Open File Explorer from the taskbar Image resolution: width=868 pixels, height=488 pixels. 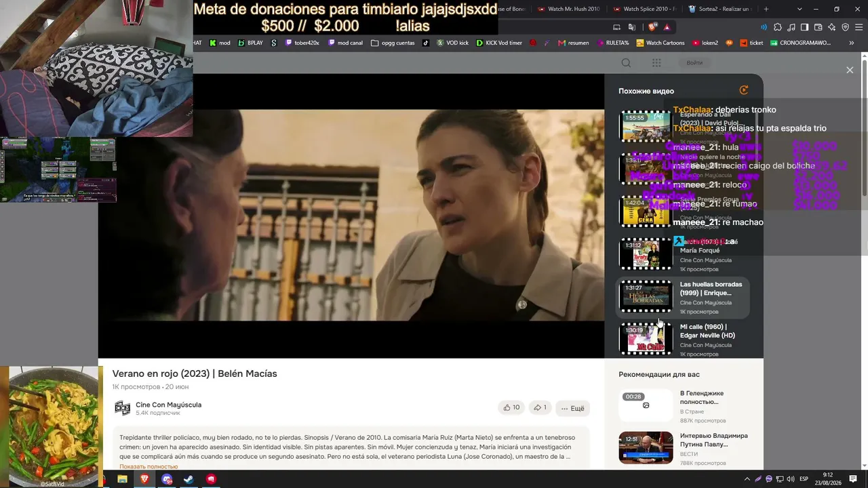coord(122,479)
